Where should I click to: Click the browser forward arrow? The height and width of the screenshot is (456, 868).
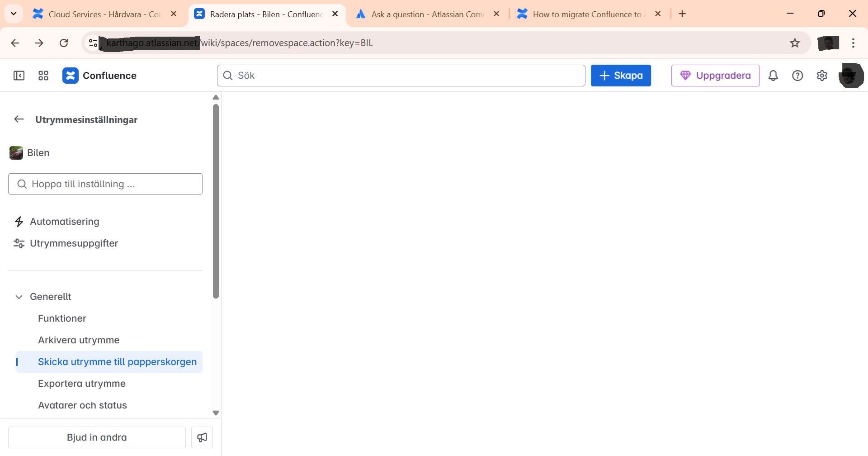tap(39, 43)
